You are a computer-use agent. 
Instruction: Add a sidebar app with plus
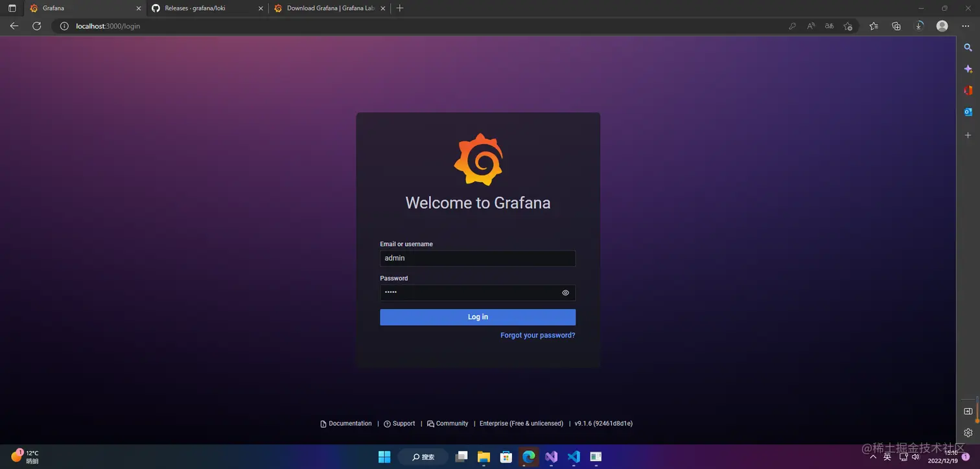pos(968,135)
